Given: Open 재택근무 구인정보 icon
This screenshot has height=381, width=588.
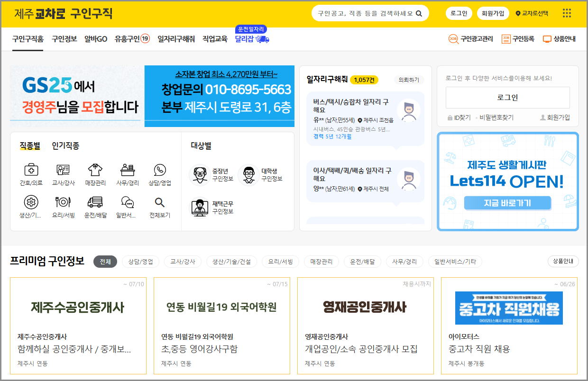Looking at the screenshot, I should coord(200,206).
